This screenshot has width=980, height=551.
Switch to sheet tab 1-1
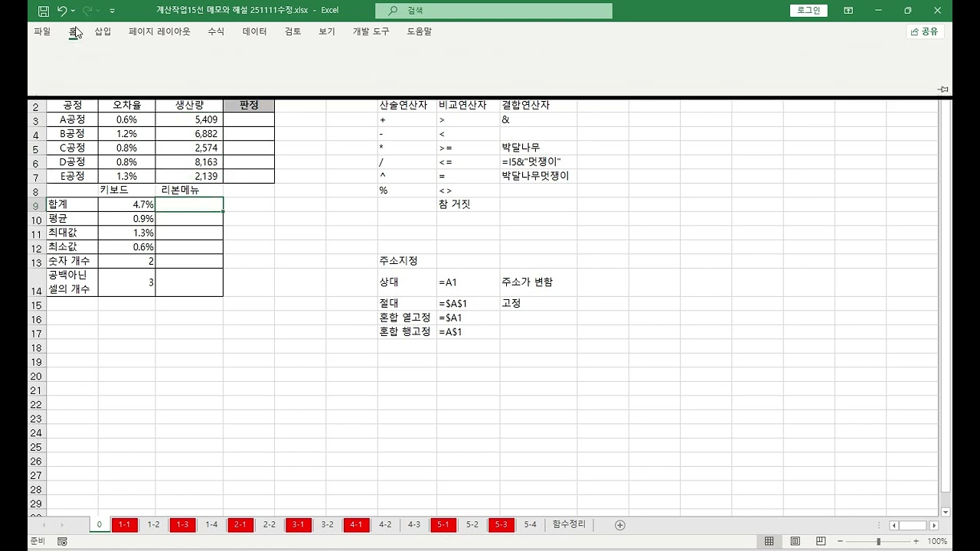(x=125, y=525)
